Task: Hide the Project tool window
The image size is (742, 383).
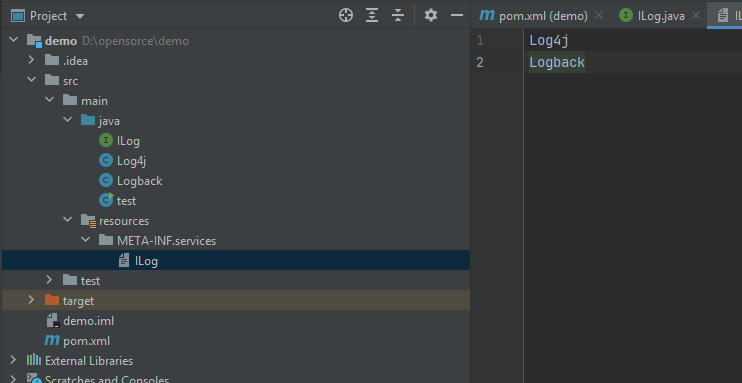Action: pyautogui.click(x=457, y=16)
